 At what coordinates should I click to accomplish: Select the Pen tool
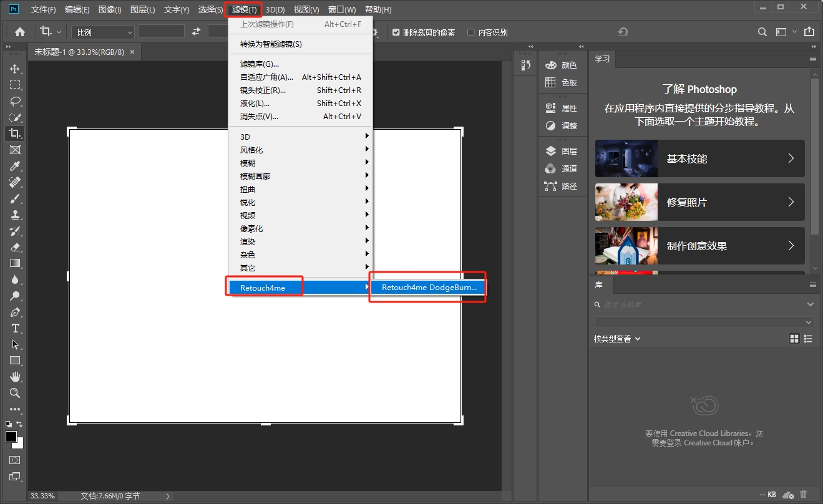coord(15,312)
